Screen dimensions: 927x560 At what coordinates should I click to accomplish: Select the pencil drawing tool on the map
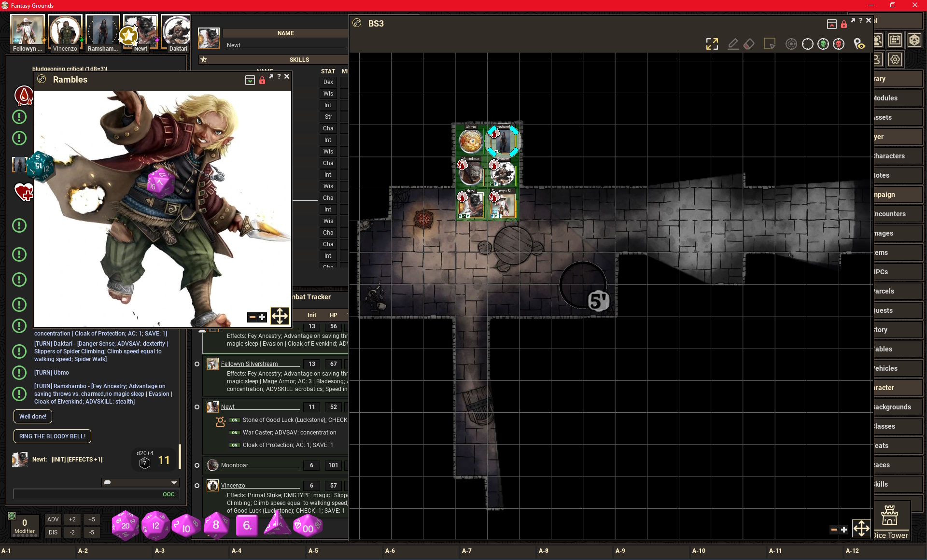click(733, 44)
